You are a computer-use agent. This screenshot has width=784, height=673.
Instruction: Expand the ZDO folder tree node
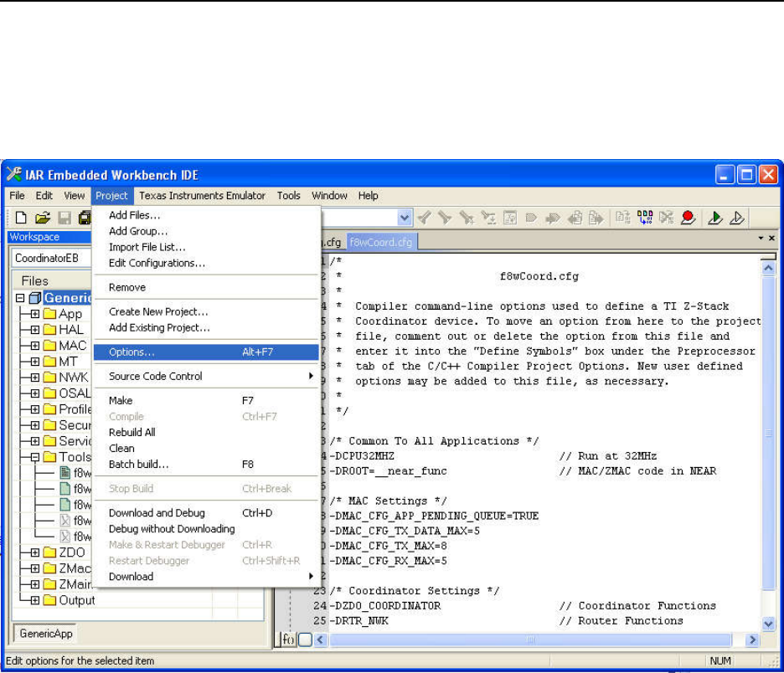point(35,552)
